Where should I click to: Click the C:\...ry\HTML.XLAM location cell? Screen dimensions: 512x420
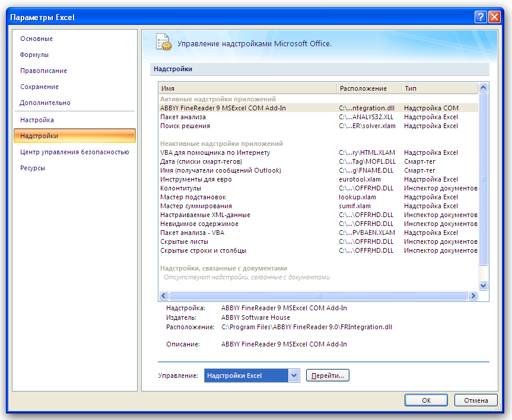coord(367,152)
